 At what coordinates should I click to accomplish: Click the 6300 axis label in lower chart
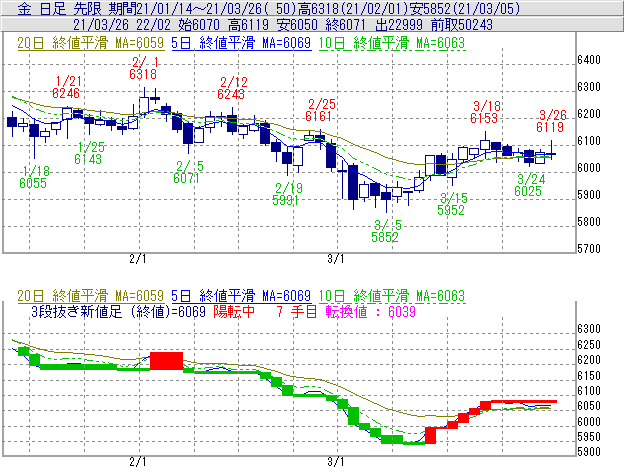(x=589, y=329)
